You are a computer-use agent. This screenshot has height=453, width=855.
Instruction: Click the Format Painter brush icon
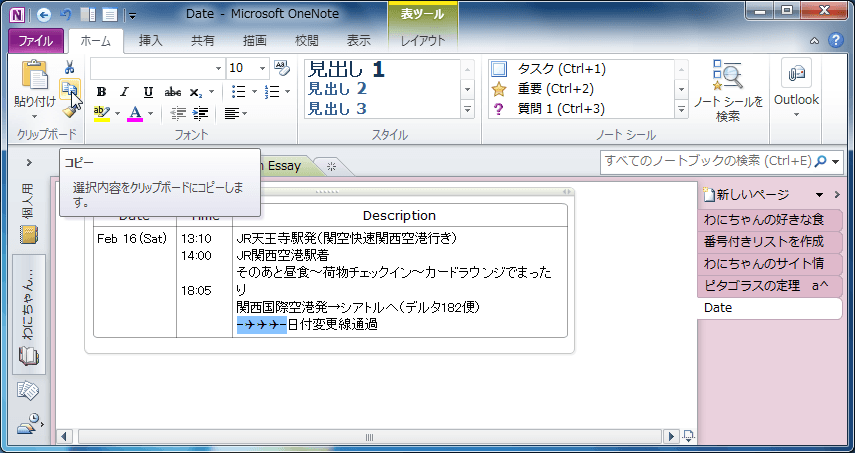point(69,111)
